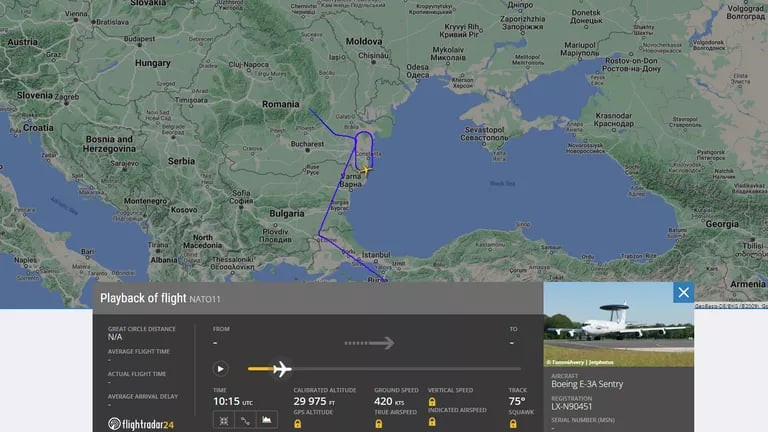Toggle the center-map-on-aircraft icon below the time

coord(221,421)
